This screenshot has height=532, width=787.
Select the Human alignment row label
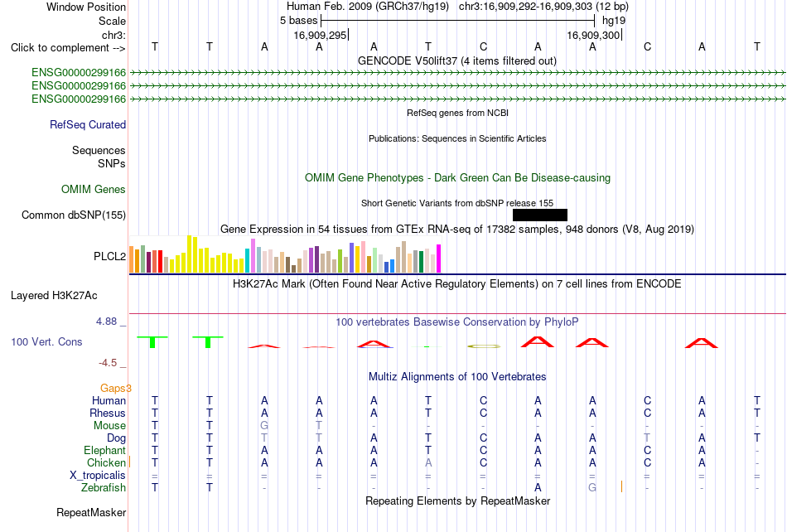(x=109, y=400)
